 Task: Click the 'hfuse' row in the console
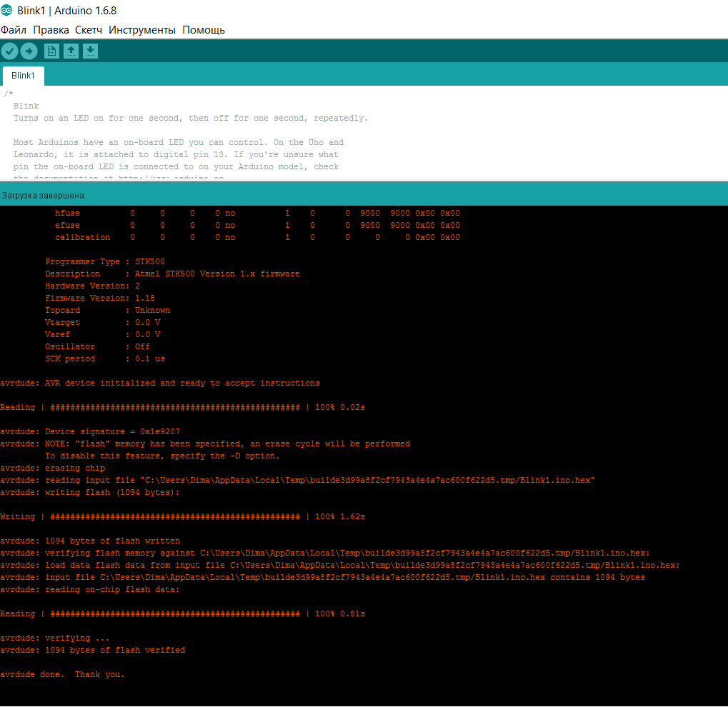pos(257,213)
